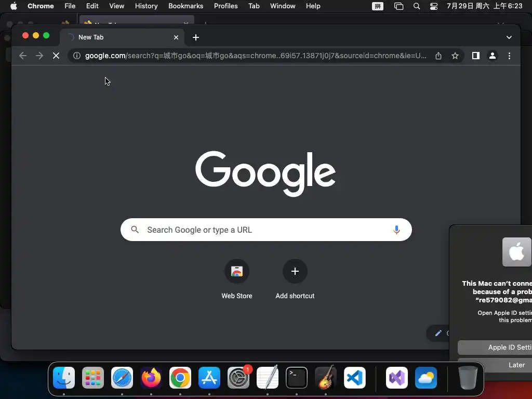The height and width of the screenshot is (399, 532).
Task: Click the Google logo
Action: (x=265, y=174)
